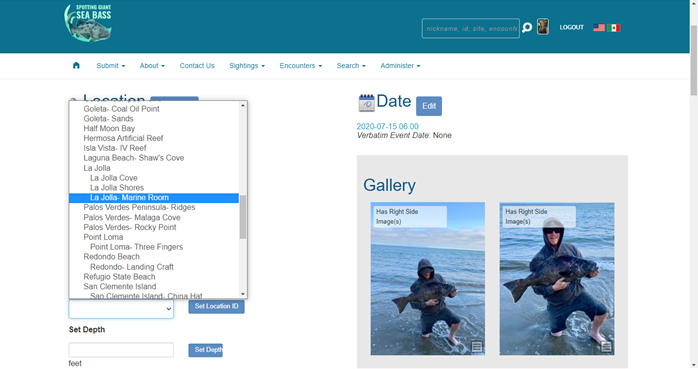The image size is (698, 369).
Task: Click the Set Depth input field
Action: [x=121, y=350]
